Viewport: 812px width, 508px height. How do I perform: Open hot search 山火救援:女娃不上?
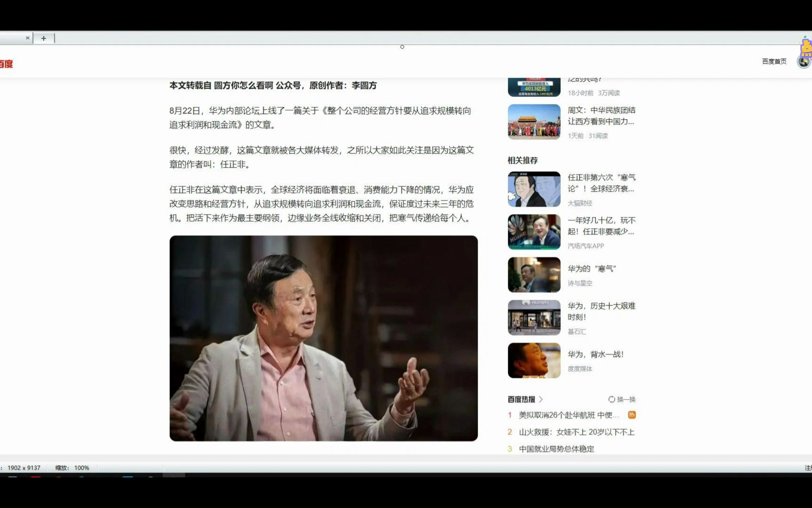577,432
